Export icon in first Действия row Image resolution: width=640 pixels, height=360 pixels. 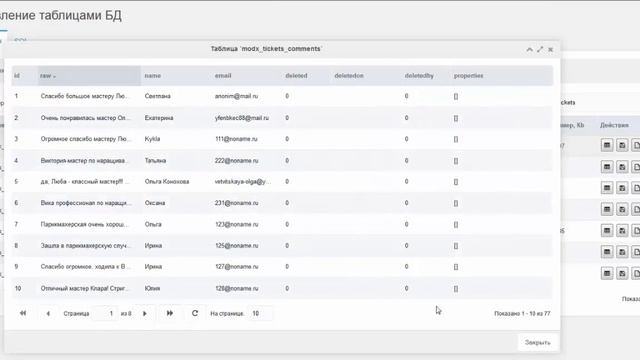point(622,145)
